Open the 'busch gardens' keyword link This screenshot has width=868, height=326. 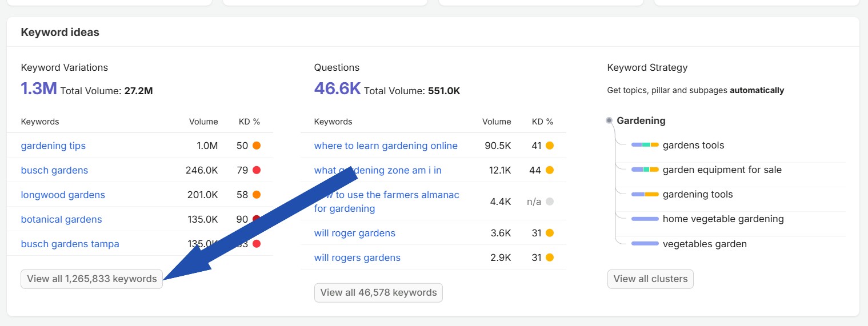tap(54, 170)
